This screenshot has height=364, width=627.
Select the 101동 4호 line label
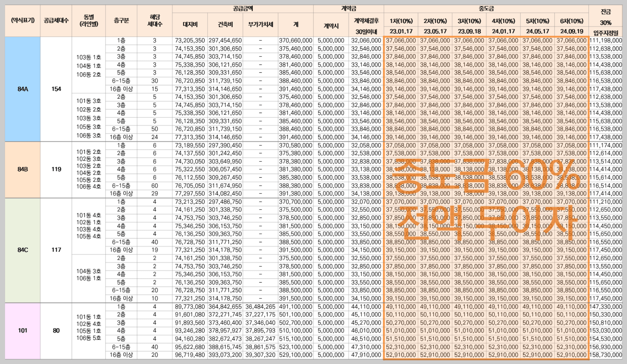(x=88, y=215)
